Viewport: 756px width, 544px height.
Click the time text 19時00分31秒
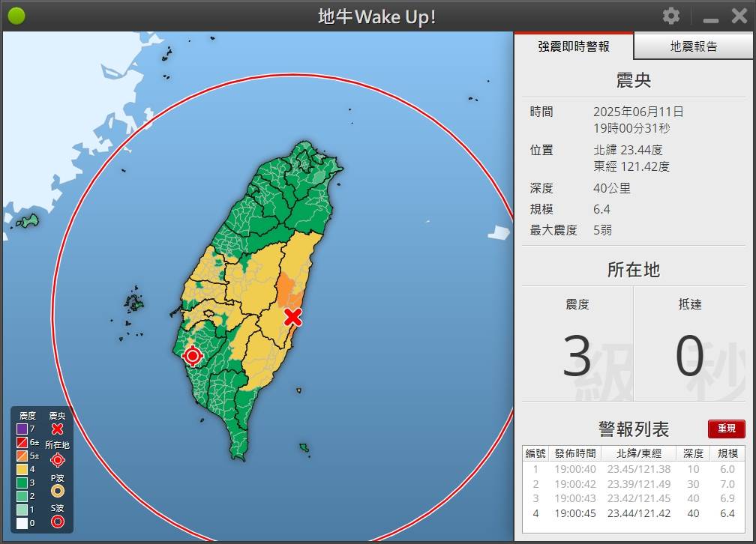click(631, 128)
